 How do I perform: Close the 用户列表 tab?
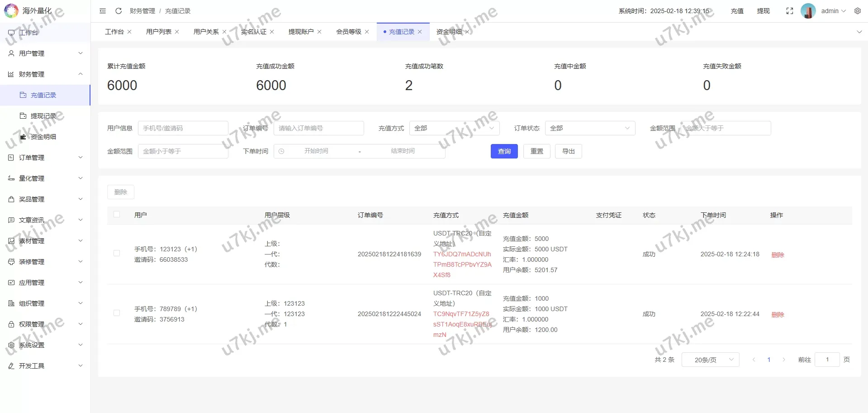point(177,32)
